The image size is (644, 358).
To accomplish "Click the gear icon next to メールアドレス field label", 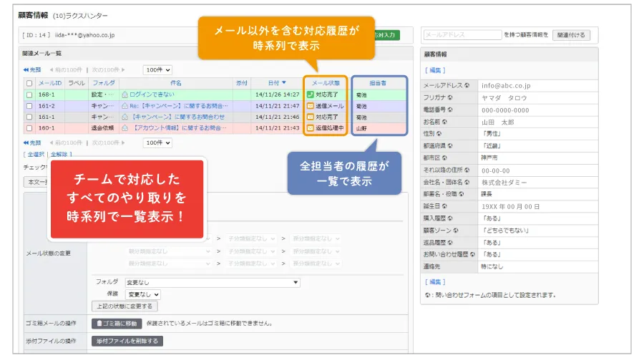I will (x=467, y=85).
